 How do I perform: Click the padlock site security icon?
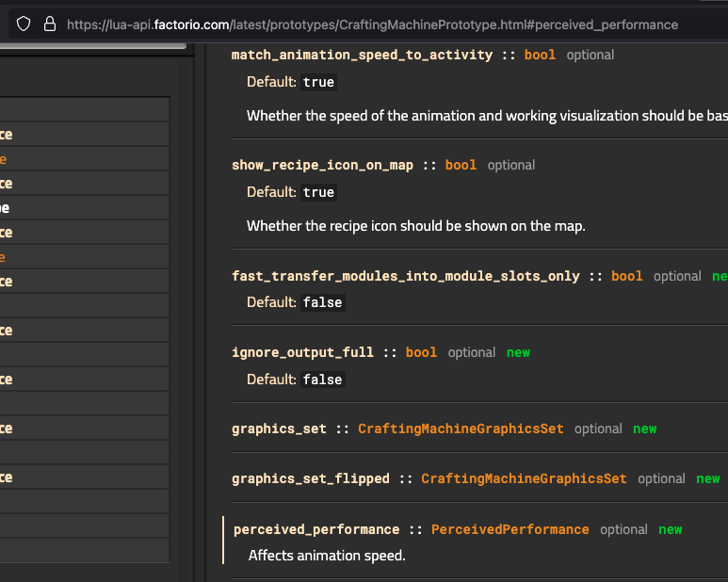click(50, 24)
